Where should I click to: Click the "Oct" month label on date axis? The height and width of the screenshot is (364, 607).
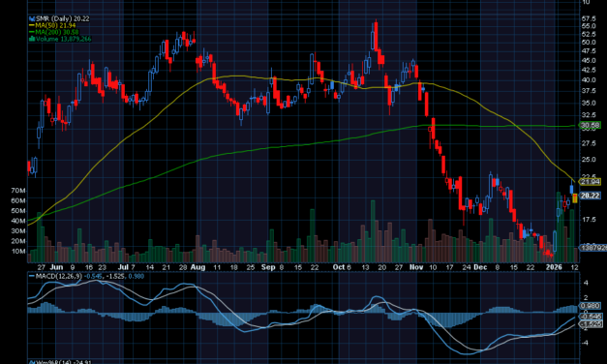point(338,267)
